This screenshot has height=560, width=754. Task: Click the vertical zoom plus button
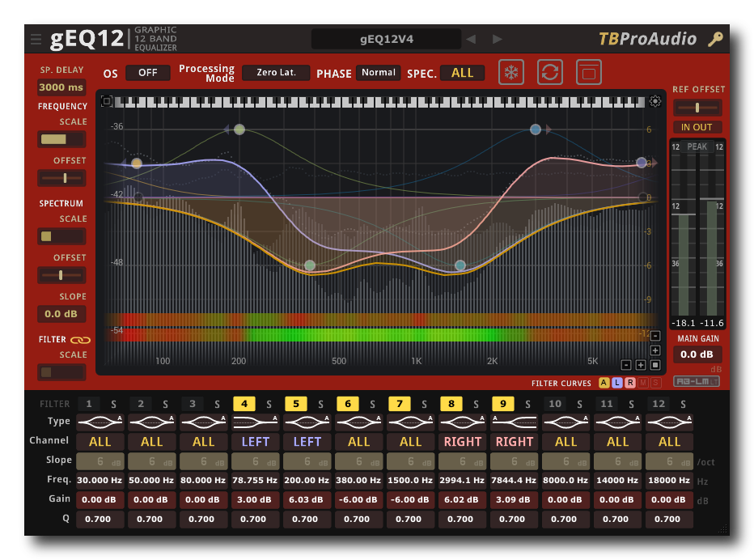point(655,350)
